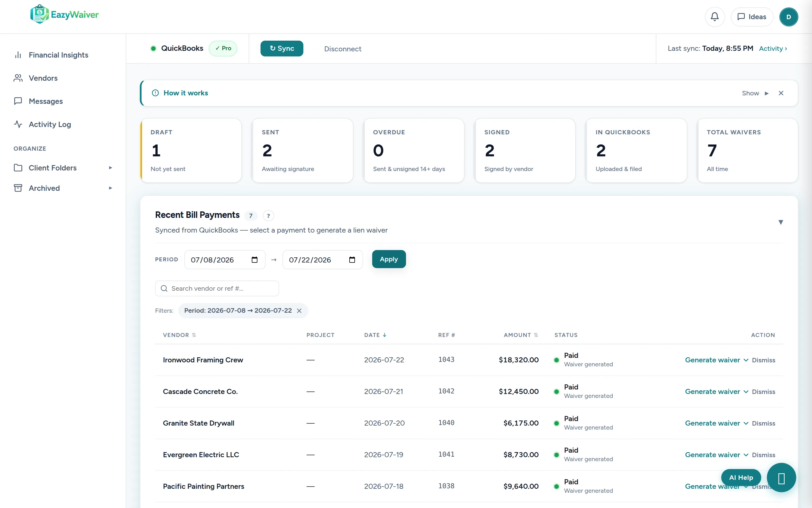Select the Pacific Painting Partners vendor name
The height and width of the screenshot is (508, 812).
point(203,486)
